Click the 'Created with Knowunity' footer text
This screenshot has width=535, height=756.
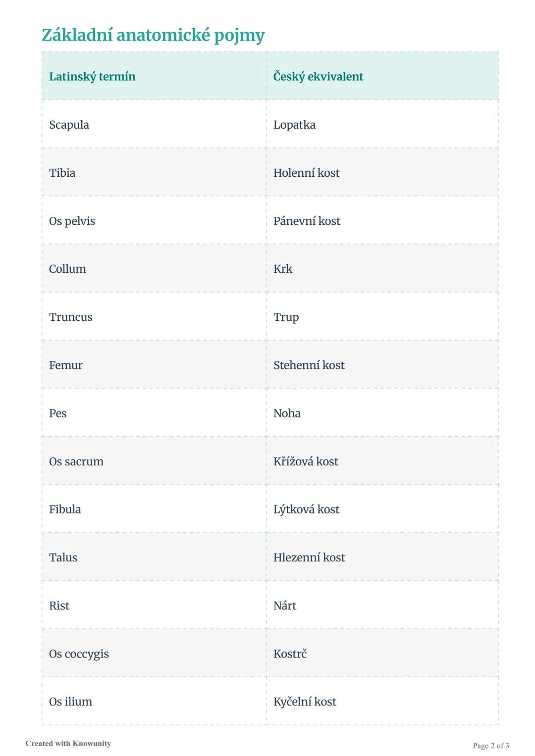(x=68, y=743)
